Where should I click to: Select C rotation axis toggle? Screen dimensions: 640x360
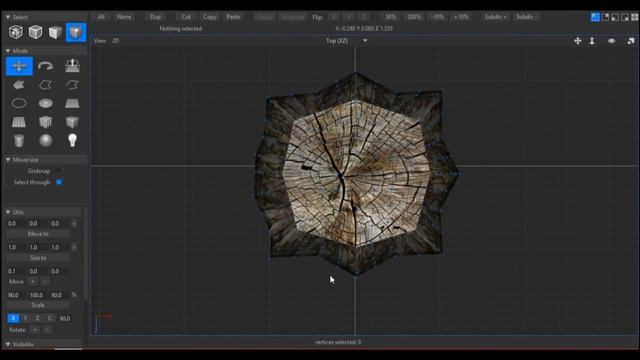point(50,318)
